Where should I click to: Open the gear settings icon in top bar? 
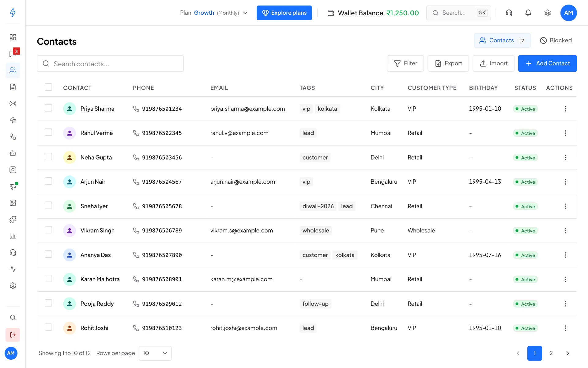[x=548, y=13]
